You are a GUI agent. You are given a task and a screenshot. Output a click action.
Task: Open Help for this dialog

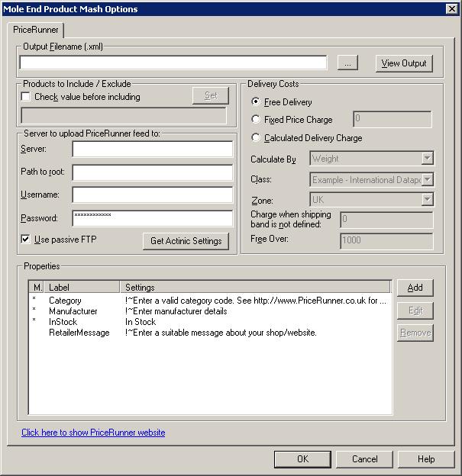point(426,459)
